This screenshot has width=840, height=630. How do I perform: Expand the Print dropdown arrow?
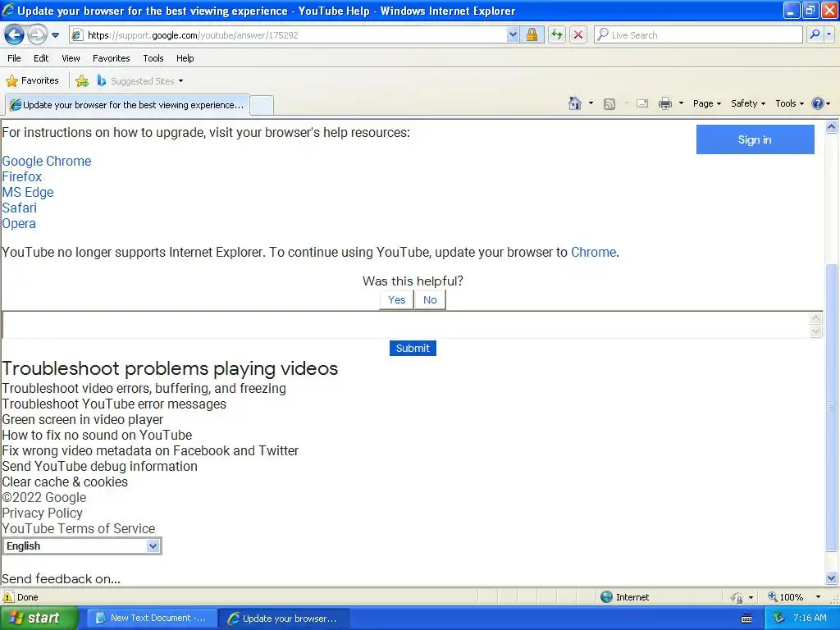pyautogui.click(x=681, y=103)
